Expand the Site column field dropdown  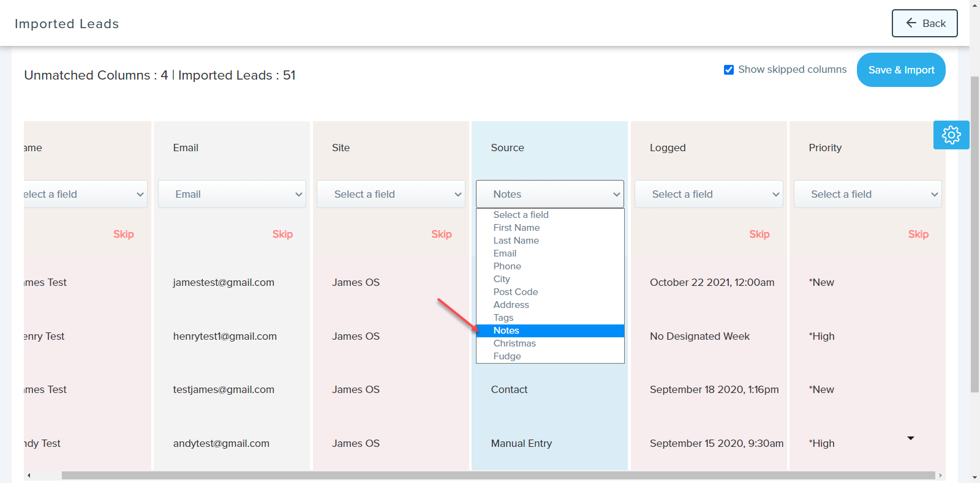coord(391,194)
